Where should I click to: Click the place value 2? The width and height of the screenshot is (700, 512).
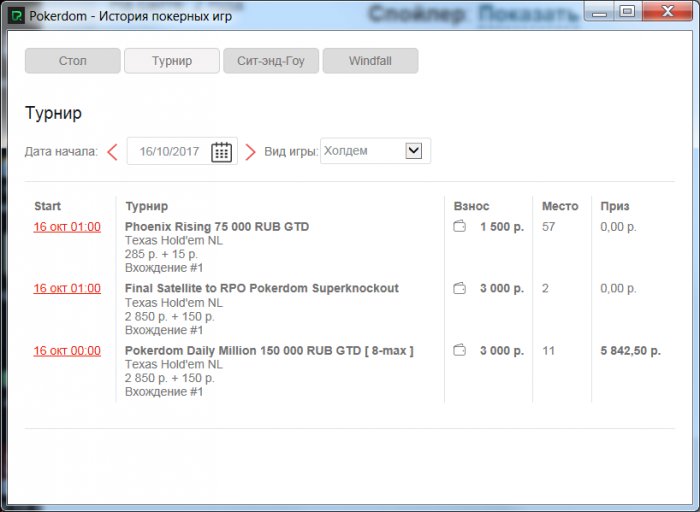pyautogui.click(x=545, y=288)
